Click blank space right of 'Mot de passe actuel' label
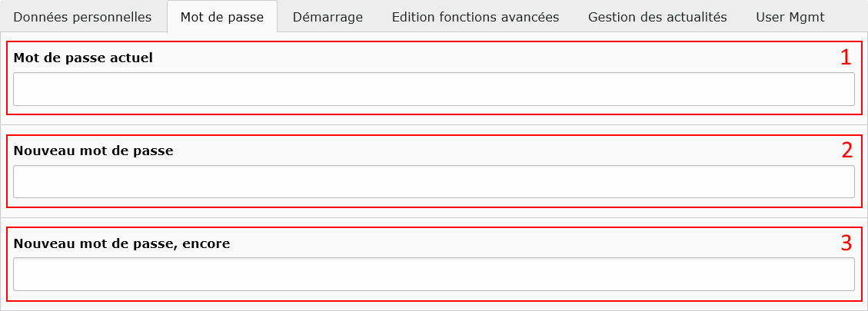868x311 pixels. click(x=461, y=58)
